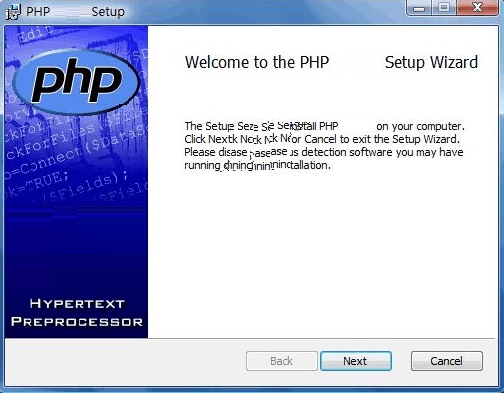Click the 'Setup Wizard' heading text
This screenshot has height=393, width=504.
(431, 62)
